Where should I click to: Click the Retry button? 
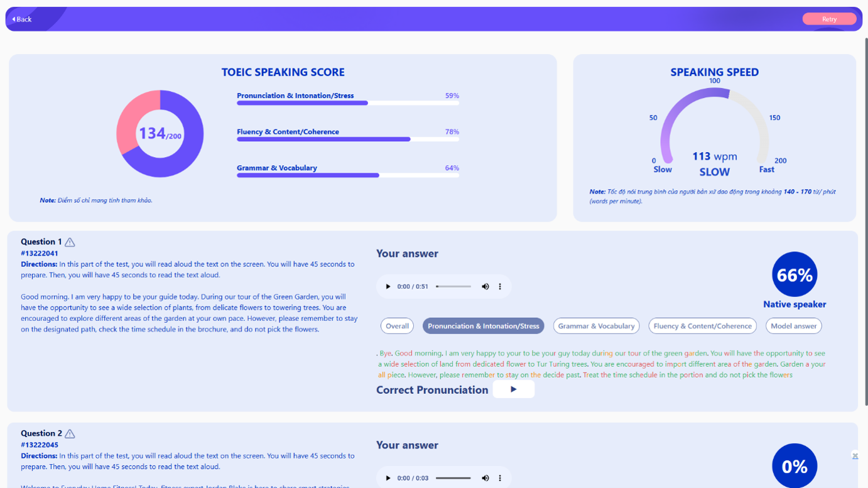pos(829,19)
